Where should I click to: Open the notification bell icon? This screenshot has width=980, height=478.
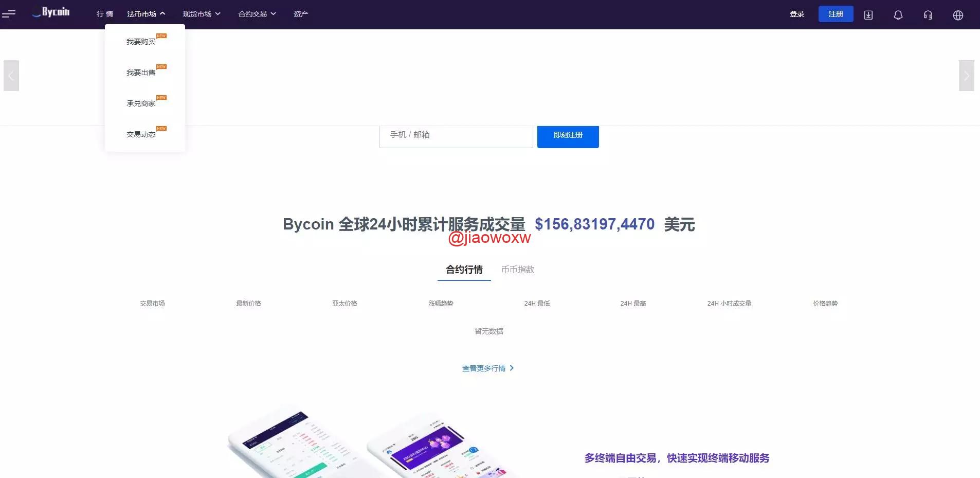898,15
